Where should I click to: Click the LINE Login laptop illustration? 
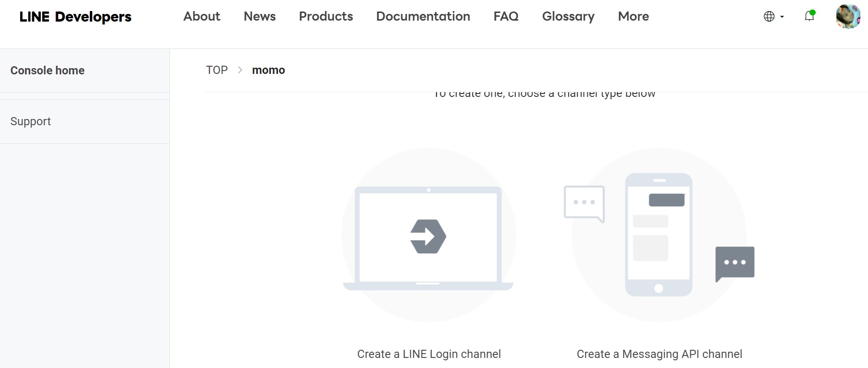tap(428, 235)
